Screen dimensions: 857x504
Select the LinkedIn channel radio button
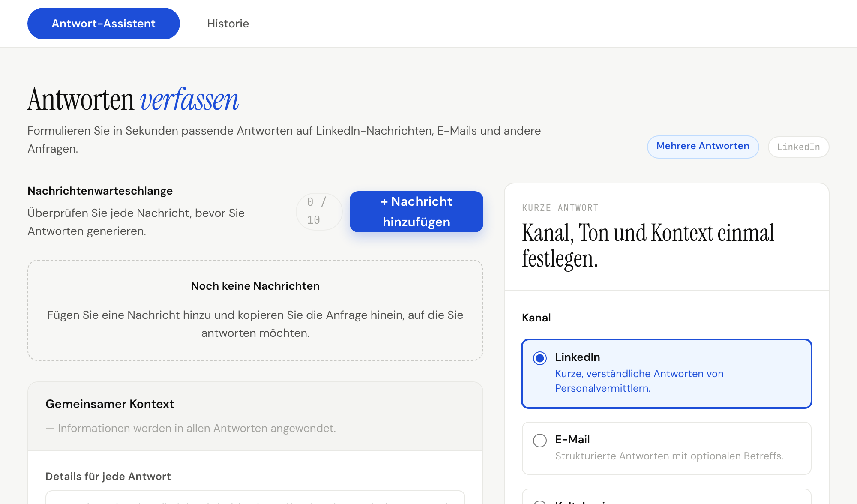click(540, 358)
